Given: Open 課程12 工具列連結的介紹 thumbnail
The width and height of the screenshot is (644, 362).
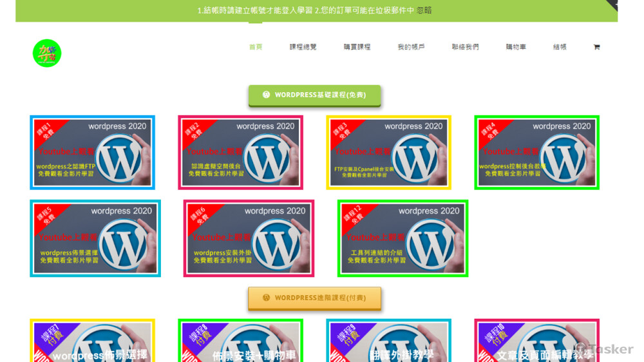Looking at the screenshot, I should click(403, 238).
